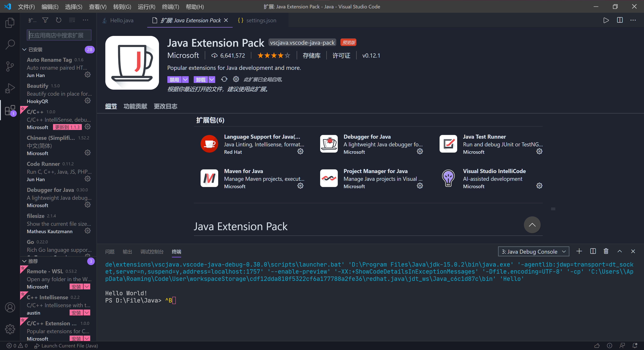Open editor more actions ellipsis
644x350 pixels.
click(633, 20)
